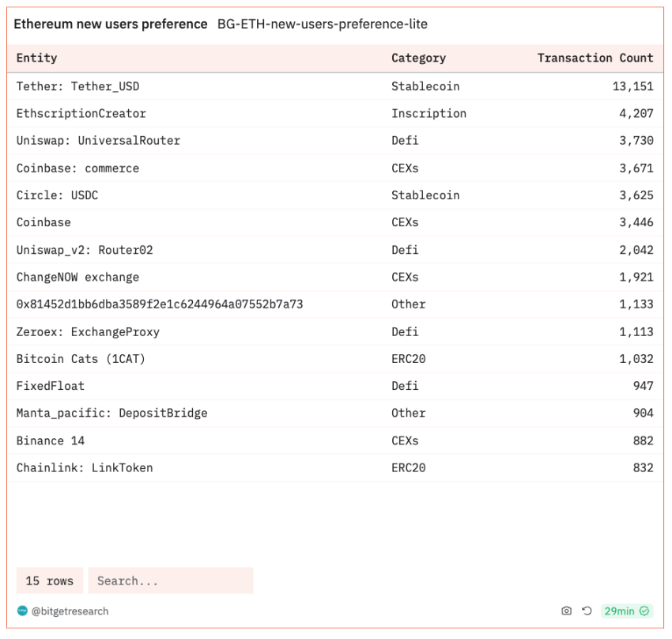The image size is (672, 639).
Task: Select the Tether: Tether_USD entity cell
Action: (77, 86)
